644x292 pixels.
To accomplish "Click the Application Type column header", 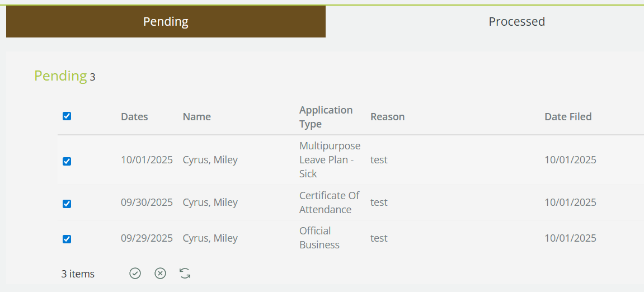I will click(x=326, y=116).
